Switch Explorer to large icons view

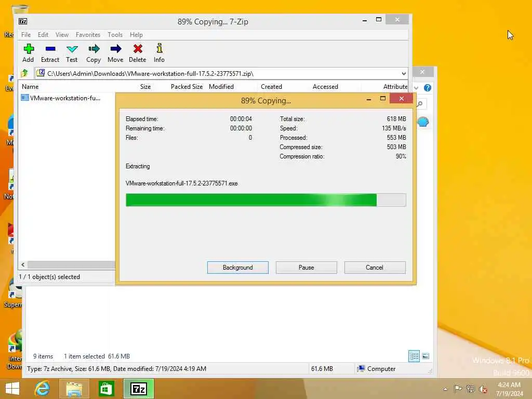pyautogui.click(x=425, y=356)
